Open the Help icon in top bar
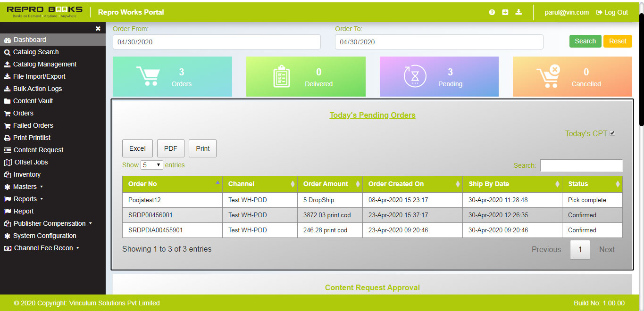The image size is (644, 311). pyautogui.click(x=491, y=12)
